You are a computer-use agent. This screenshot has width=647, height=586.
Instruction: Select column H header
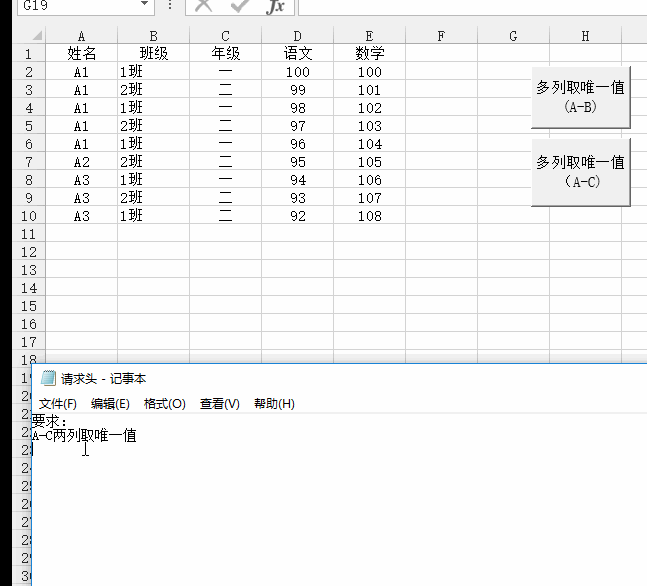point(585,36)
